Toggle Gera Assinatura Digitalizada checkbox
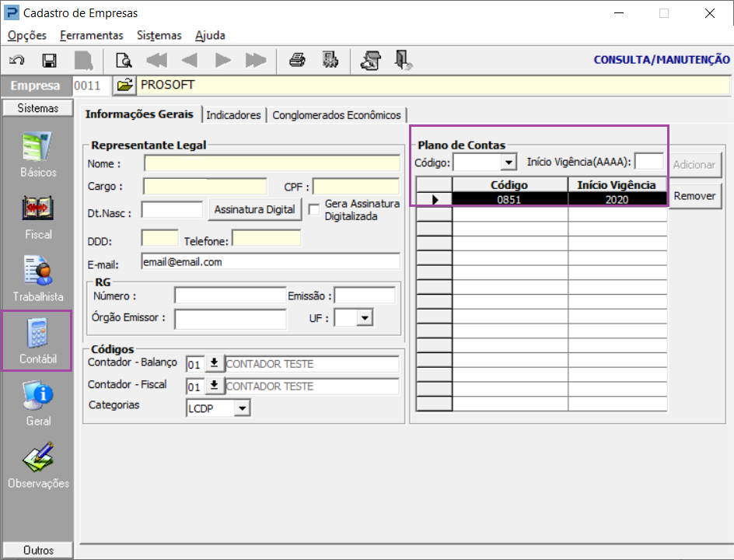 click(314, 209)
